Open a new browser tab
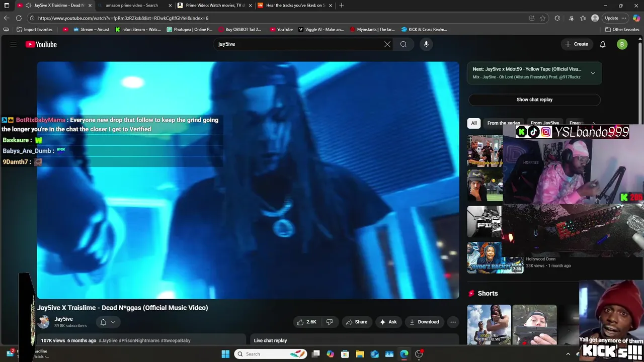This screenshot has height=362, width=644. [342, 6]
